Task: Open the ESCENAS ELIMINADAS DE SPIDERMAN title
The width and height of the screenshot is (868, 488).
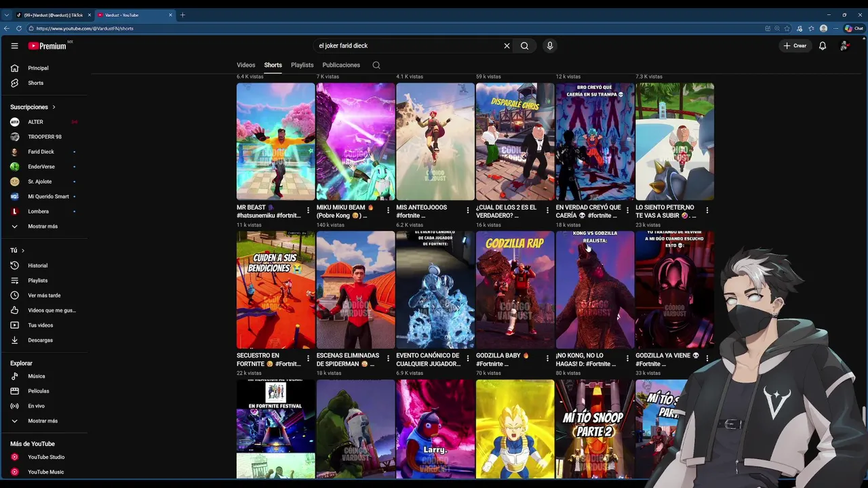Action: tap(348, 359)
